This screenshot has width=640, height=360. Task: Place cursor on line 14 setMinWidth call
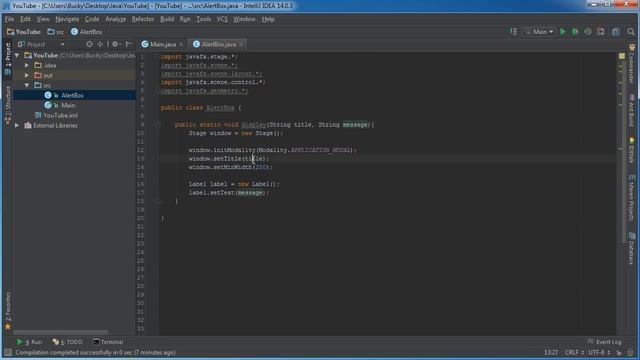tap(230, 167)
